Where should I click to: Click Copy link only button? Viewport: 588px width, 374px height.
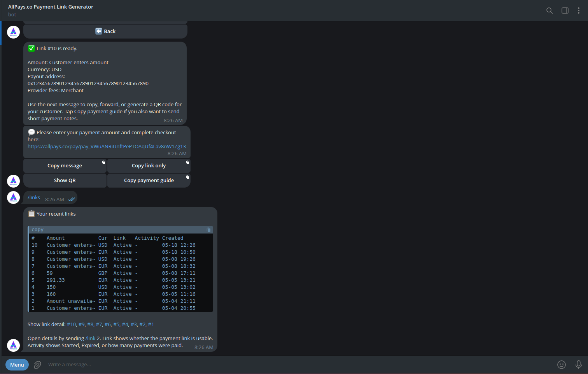(149, 165)
